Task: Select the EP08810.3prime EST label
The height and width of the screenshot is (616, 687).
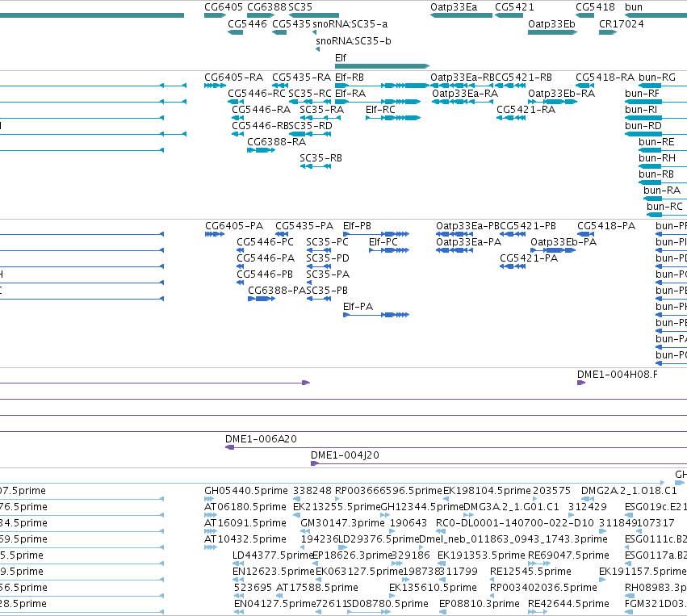Action: (x=480, y=604)
